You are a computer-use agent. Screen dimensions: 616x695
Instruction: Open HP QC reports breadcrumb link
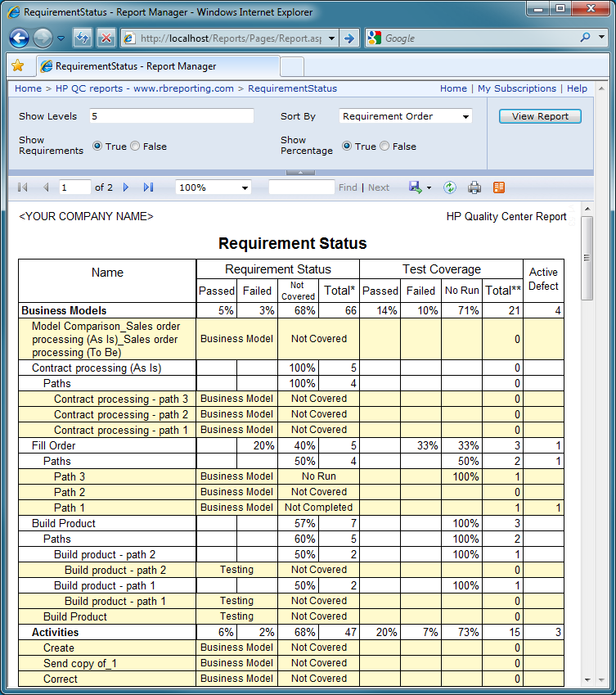tap(144, 88)
